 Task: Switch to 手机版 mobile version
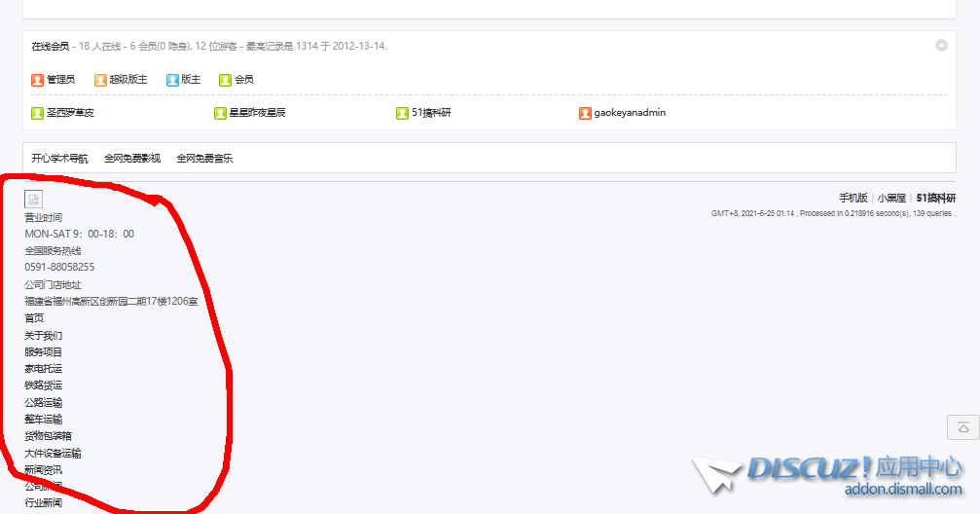[853, 197]
